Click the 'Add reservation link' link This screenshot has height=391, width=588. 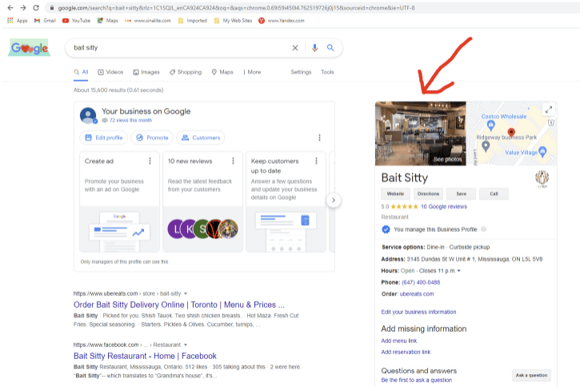click(406, 352)
